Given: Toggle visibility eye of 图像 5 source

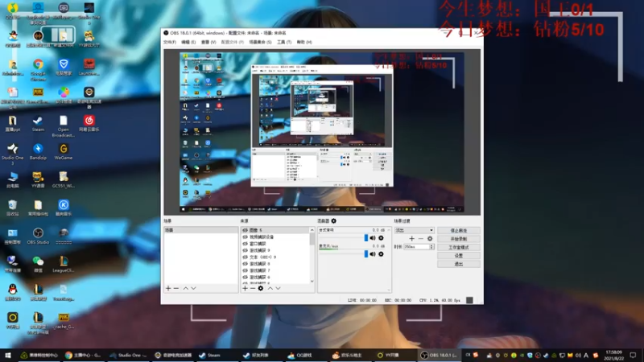Looking at the screenshot, I should tap(246, 230).
